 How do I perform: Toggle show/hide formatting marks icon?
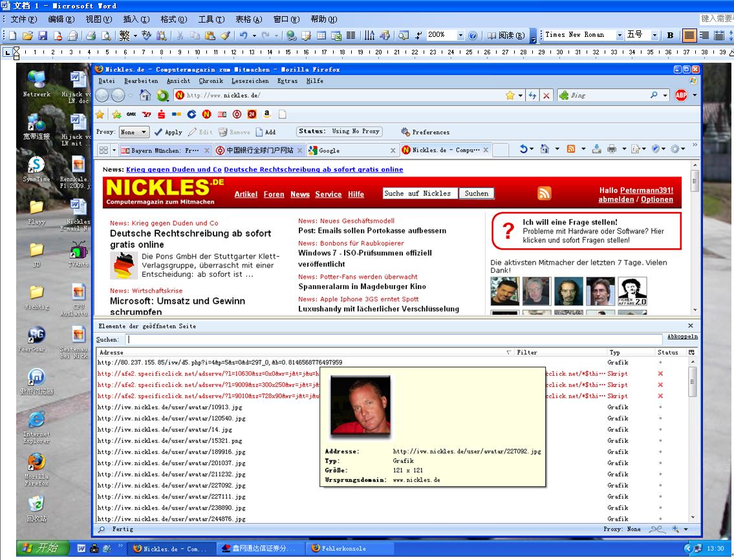[x=418, y=36]
